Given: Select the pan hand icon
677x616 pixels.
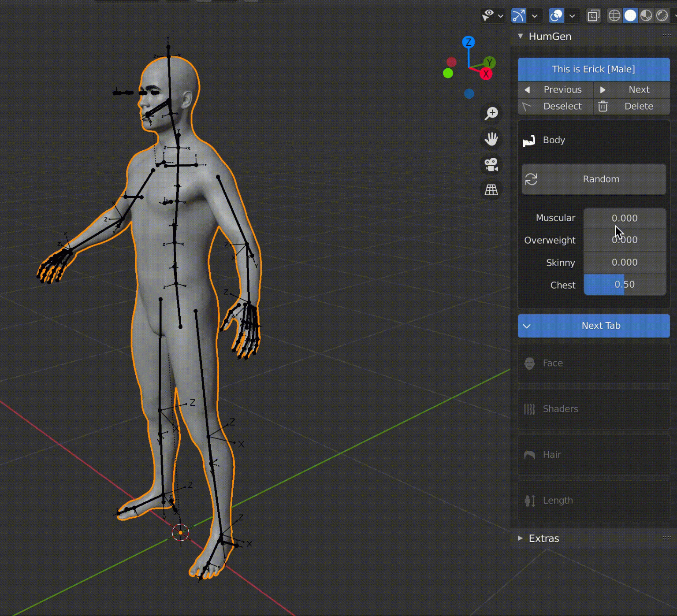Looking at the screenshot, I should click(491, 139).
